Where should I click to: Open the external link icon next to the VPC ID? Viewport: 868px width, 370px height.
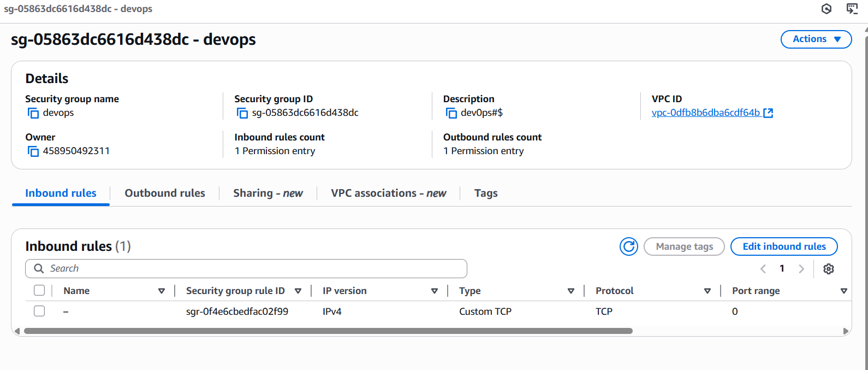(768, 113)
